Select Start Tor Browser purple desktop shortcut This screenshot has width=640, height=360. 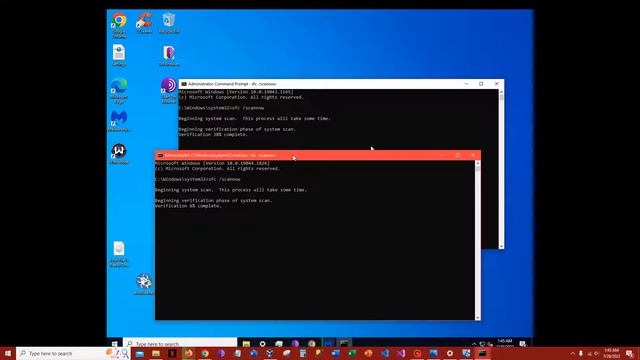point(169,85)
